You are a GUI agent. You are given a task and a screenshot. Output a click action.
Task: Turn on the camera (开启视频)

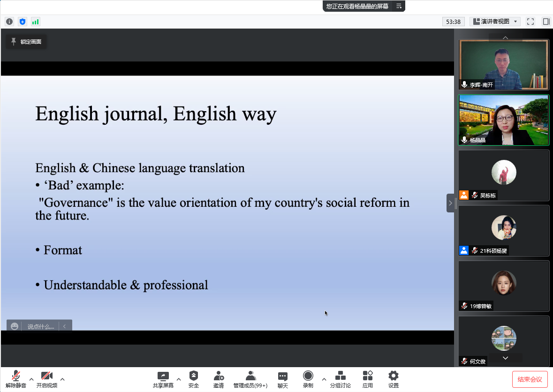[46, 378]
